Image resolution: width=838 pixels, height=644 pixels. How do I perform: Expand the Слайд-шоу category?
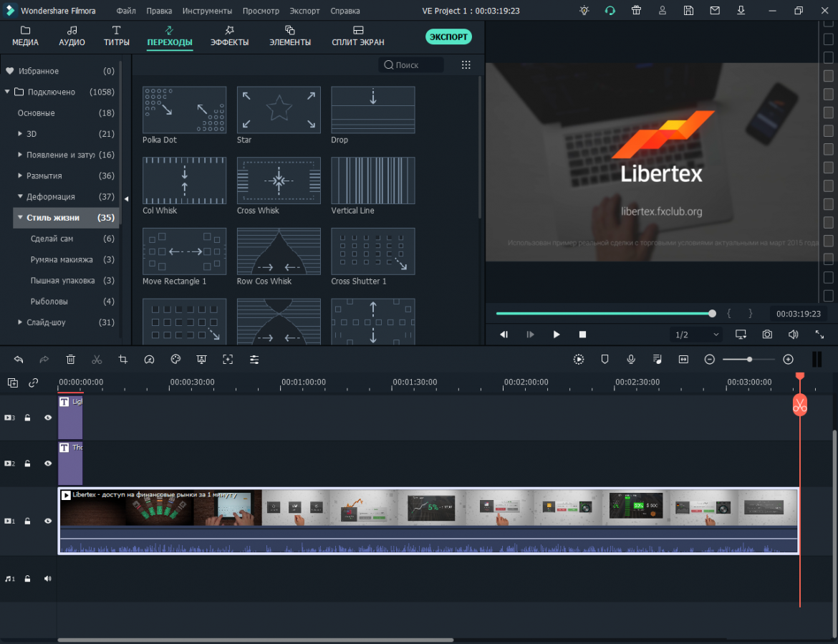pyautogui.click(x=20, y=322)
